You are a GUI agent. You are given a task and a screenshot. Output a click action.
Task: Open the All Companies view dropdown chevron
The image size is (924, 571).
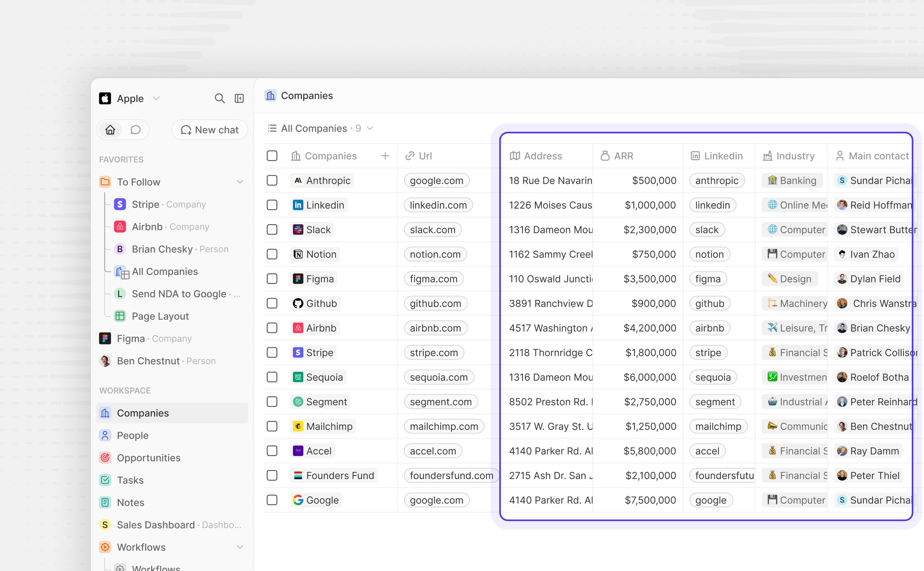(370, 129)
